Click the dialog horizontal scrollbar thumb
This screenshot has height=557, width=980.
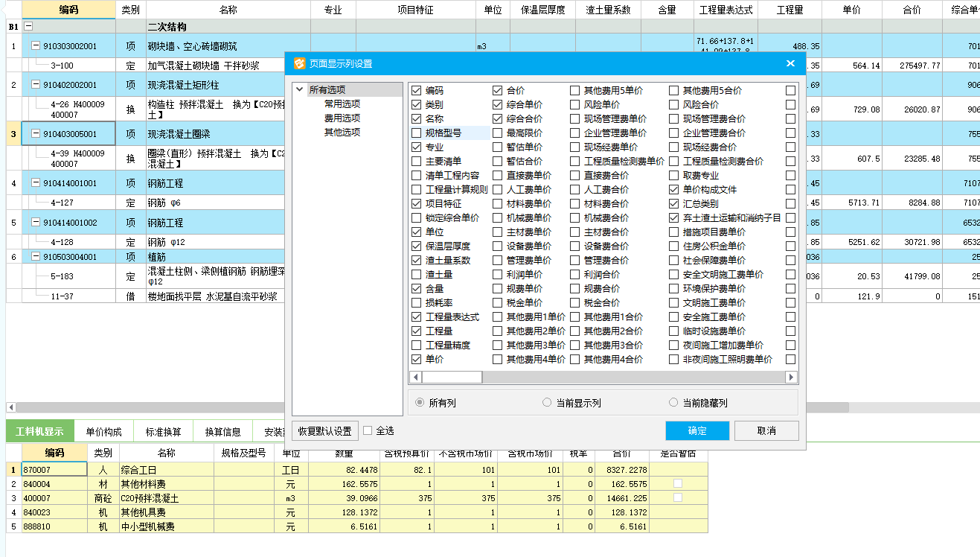pyautogui.click(x=452, y=378)
